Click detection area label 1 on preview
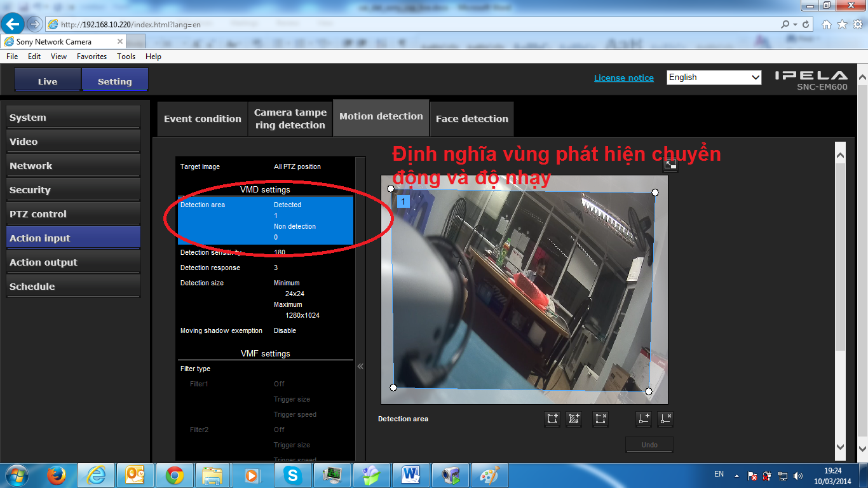868x488 pixels. click(x=403, y=201)
